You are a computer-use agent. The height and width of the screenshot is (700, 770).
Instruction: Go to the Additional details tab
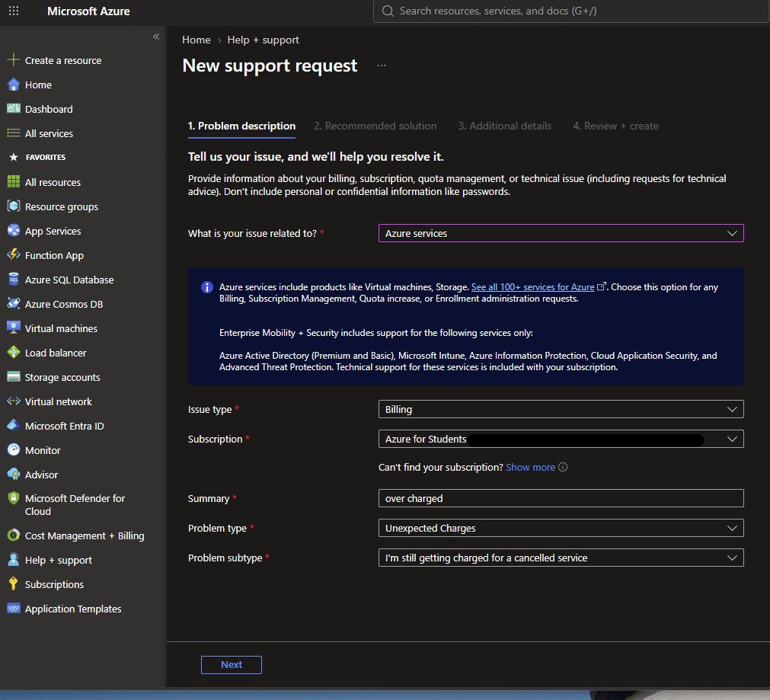(505, 126)
